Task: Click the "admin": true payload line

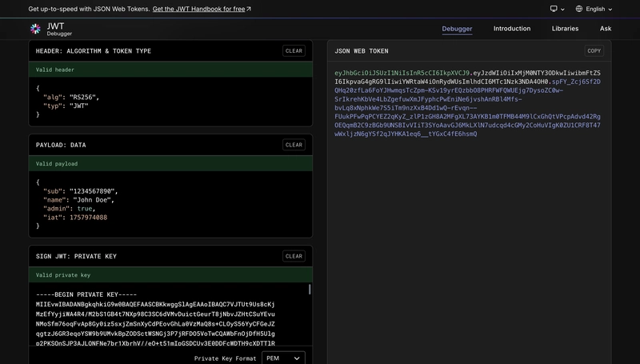Action: point(70,209)
